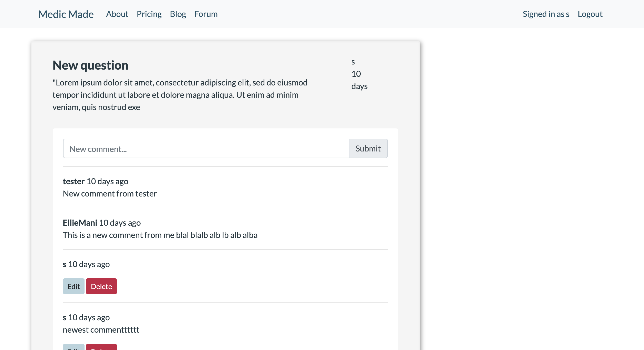Submit a new comment
Screen dimensions: 644x350
click(x=368, y=148)
